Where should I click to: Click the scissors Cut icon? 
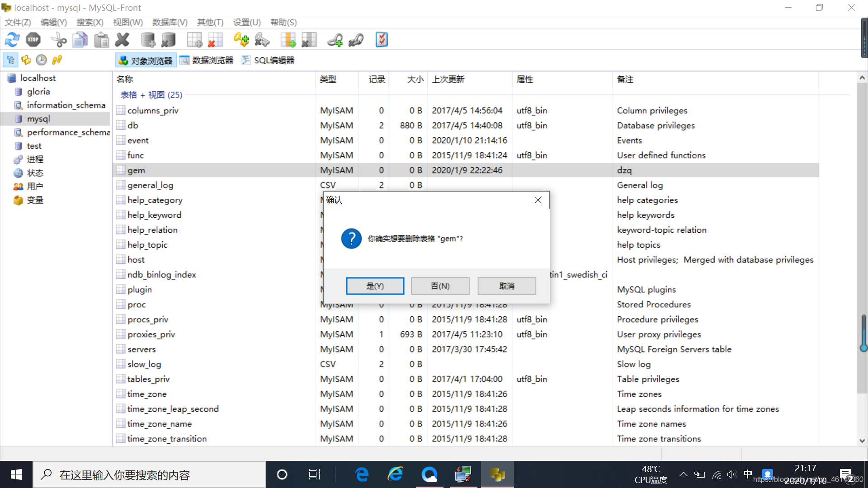click(59, 40)
